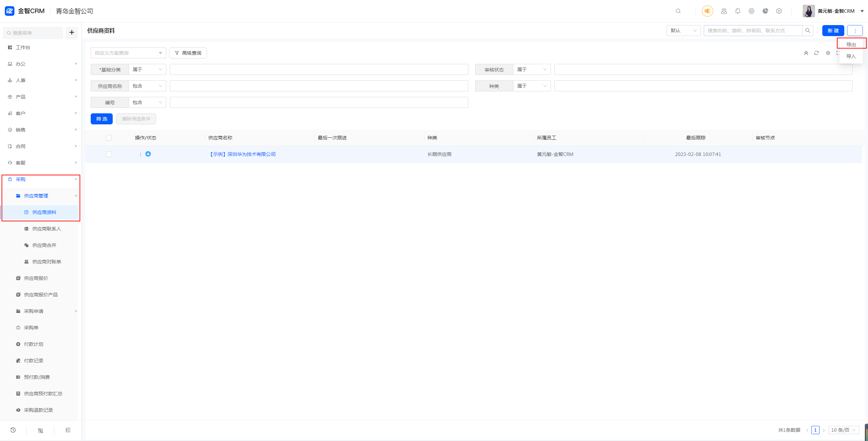868x441 pixels.
Task: Open 基础分类 operator 属于 dropdown
Action: (147, 69)
